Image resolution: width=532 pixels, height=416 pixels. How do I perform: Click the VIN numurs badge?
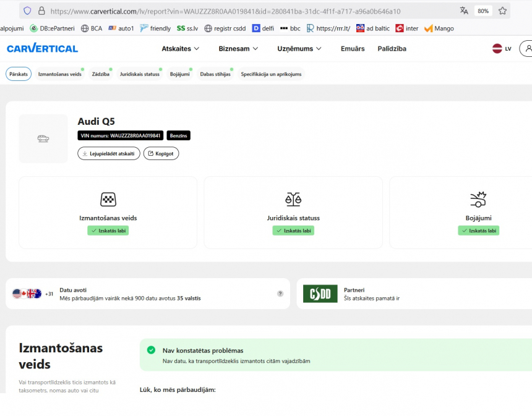pos(120,135)
